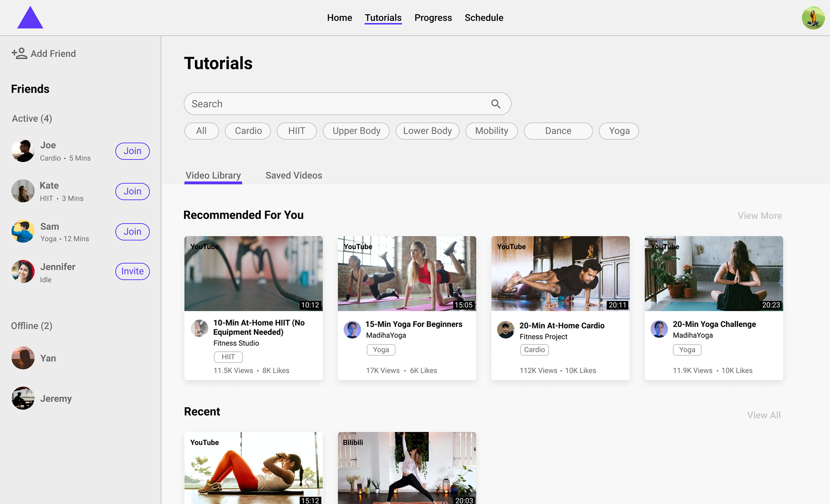Viewport: 830px width, 504px height.
Task: Click MadihaYoga avatar on Yoga Challenge card
Action: pos(659,329)
